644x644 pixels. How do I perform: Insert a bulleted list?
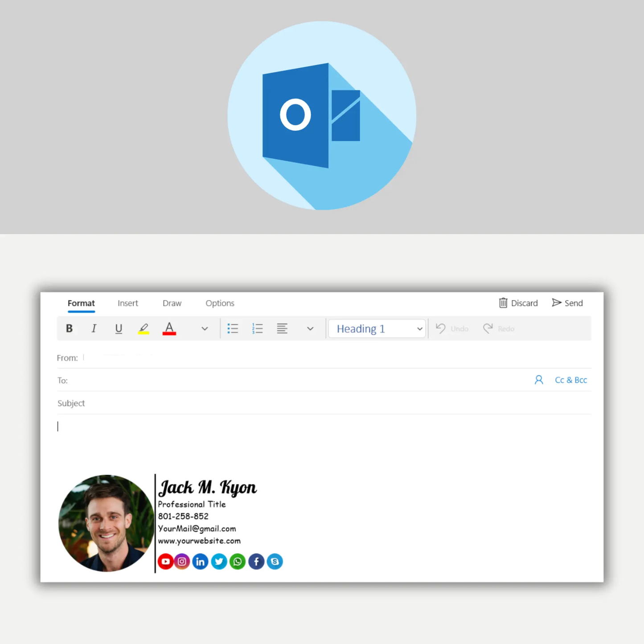[x=233, y=328]
